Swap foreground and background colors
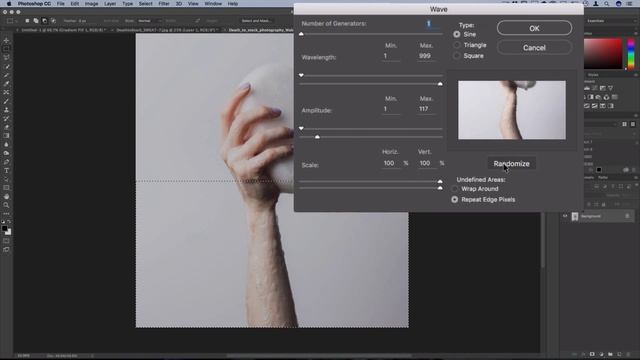Viewport: 640px width, 360px height. [x=9, y=222]
